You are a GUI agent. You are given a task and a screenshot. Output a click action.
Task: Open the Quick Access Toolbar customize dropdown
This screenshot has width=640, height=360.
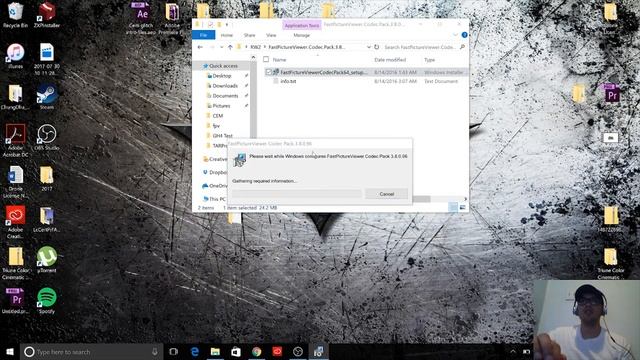click(x=227, y=25)
